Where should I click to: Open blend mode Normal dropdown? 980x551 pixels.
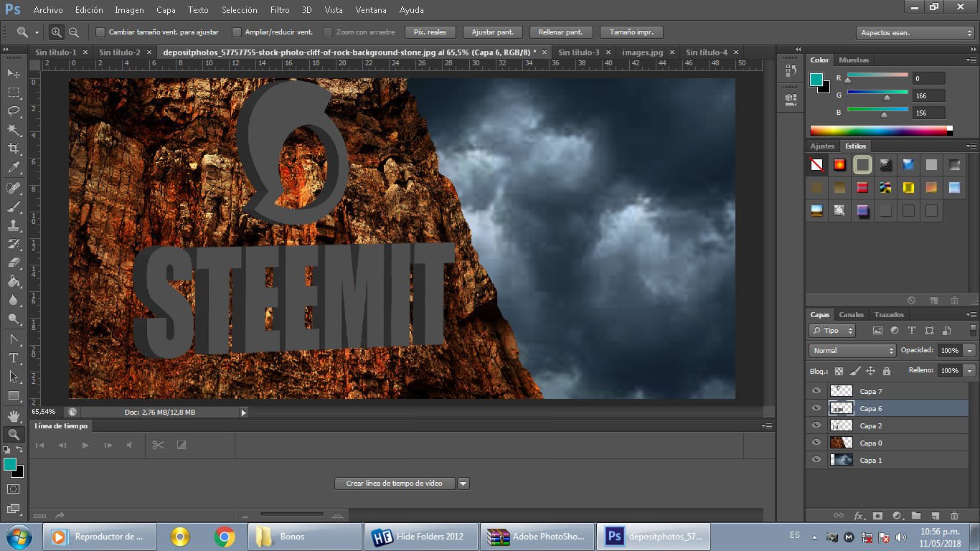click(852, 351)
